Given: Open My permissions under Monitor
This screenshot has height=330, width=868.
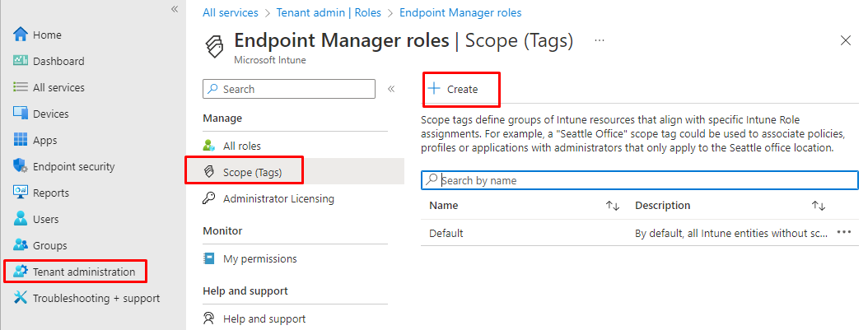Looking at the screenshot, I should pyautogui.click(x=259, y=258).
